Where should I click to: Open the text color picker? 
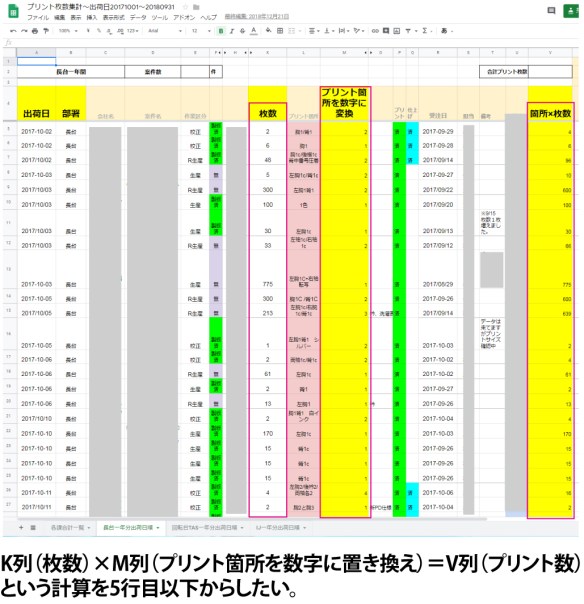pyautogui.click(x=253, y=31)
